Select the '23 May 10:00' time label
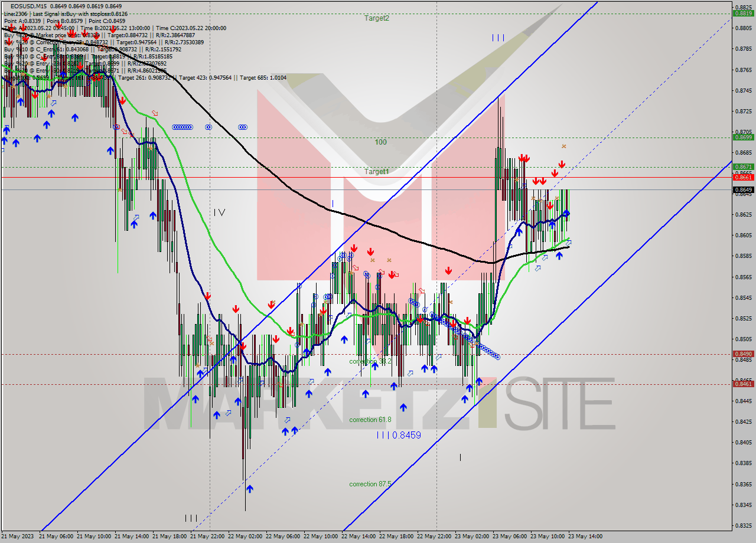756x543 pixels. [548, 537]
